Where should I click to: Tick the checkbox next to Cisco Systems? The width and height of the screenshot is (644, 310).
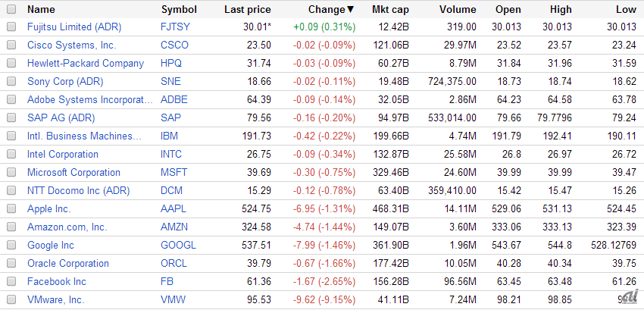pos(11,45)
